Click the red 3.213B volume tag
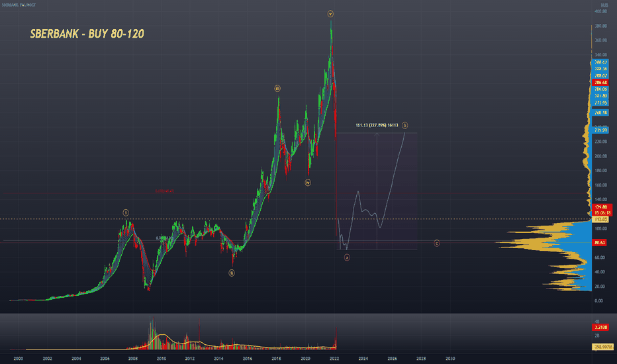 tap(600, 328)
